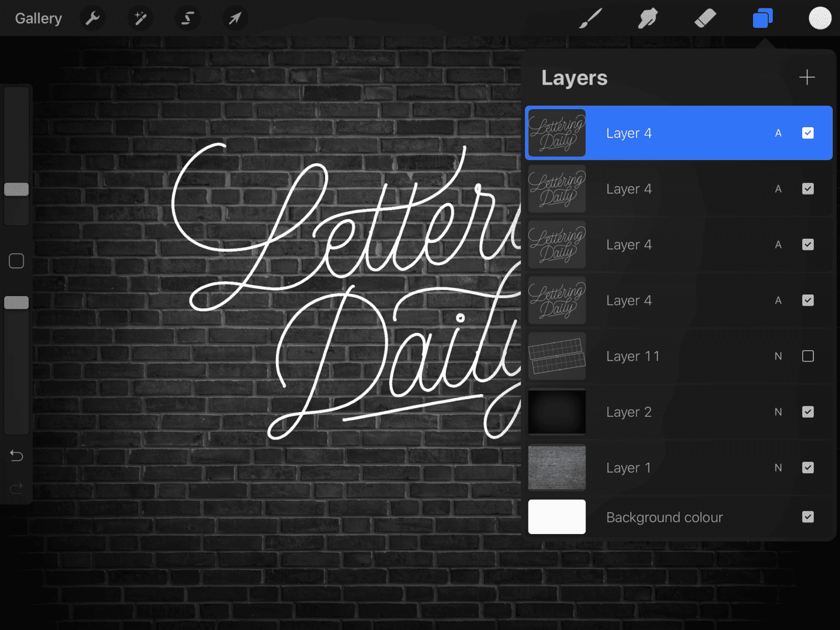840x630 pixels.
Task: Tap the highlighted Layer 4 thumbnail
Action: tap(557, 133)
